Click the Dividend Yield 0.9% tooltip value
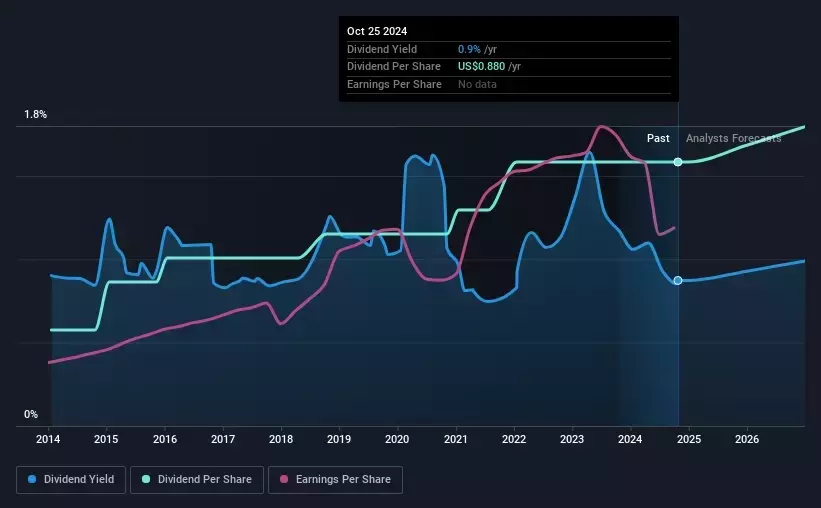Screen dimensions: 821x508 click(469, 49)
